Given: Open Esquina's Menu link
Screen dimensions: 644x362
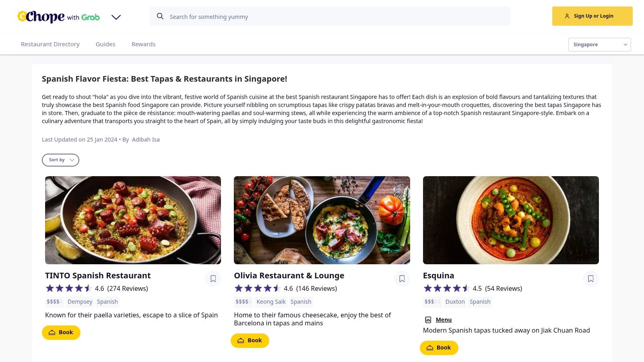Looking at the screenshot, I should [x=444, y=320].
